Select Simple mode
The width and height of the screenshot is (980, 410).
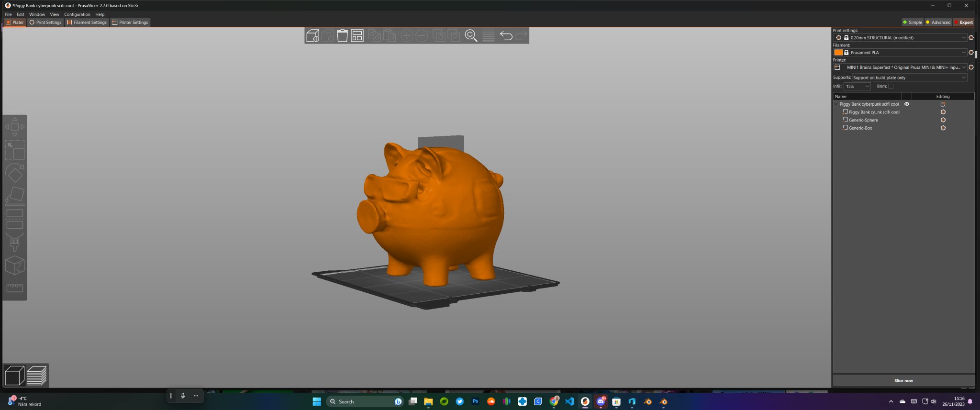913,22
